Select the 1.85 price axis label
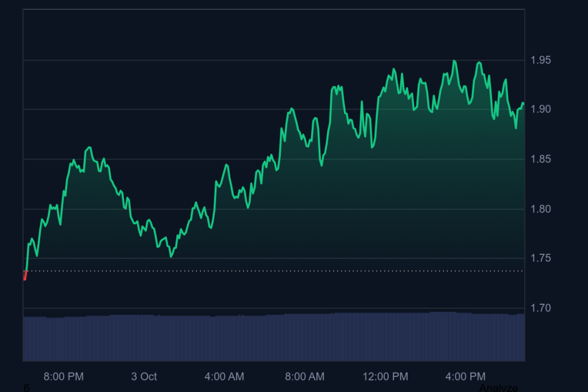The width and height of the screenshot is (588, 392). (540, 159)
